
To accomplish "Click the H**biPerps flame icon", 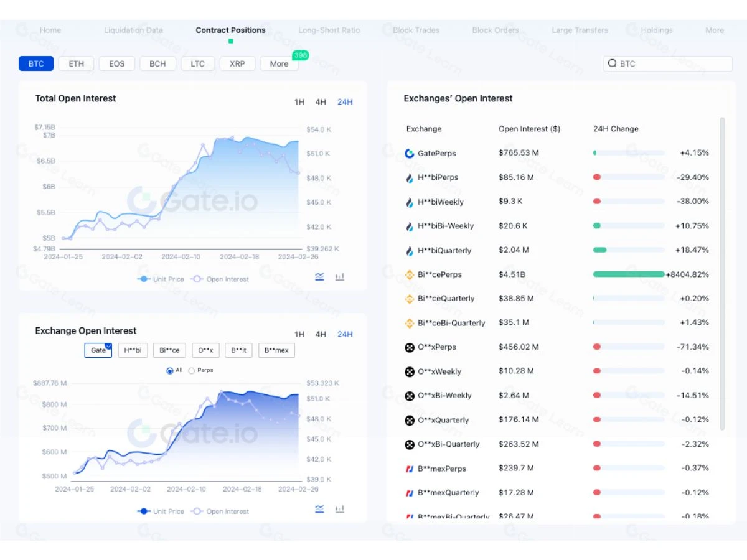I will [410, 177].
